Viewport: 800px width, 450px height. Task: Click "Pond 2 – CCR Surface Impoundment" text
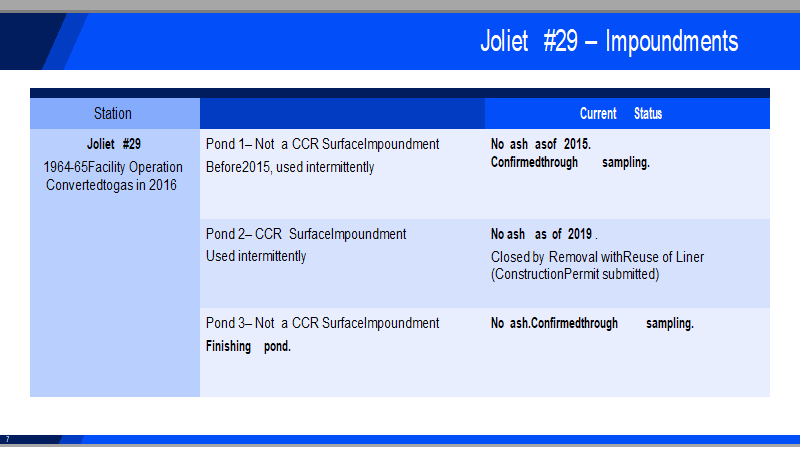[x=306, y=234]
